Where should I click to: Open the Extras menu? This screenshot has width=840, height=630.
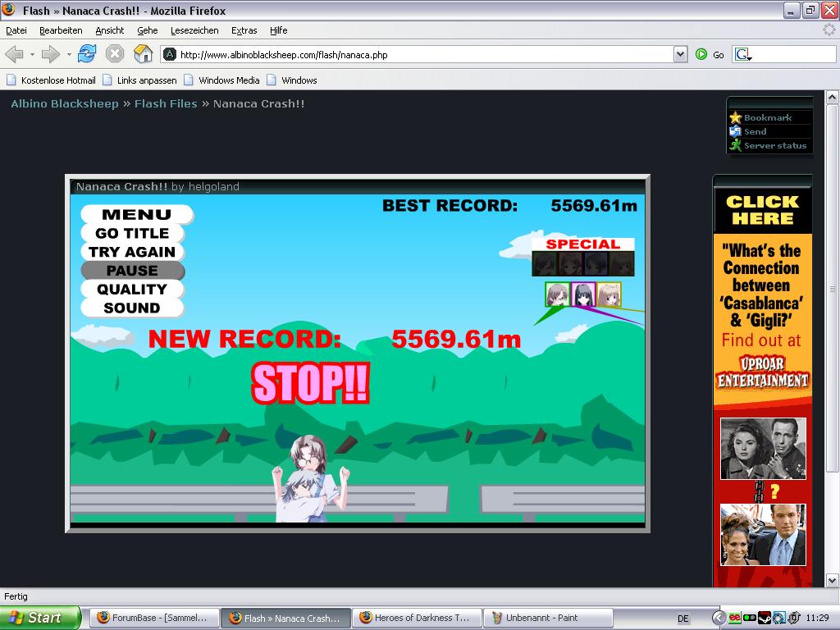244,30
